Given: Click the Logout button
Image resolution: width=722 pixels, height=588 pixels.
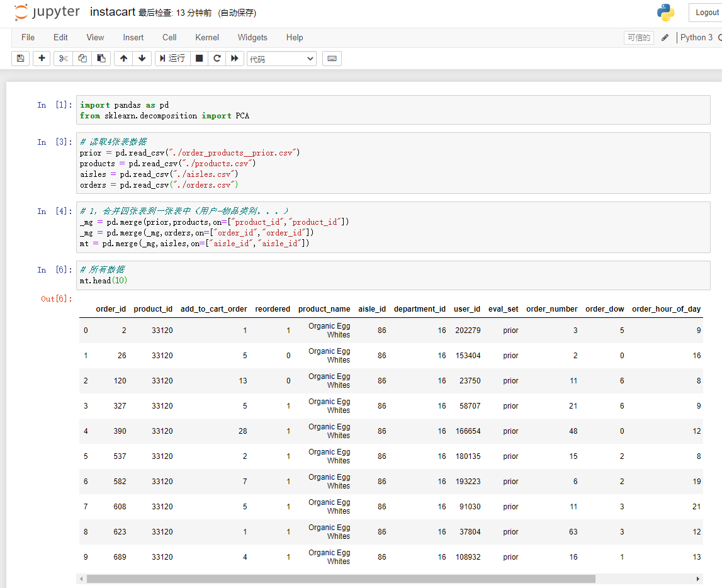Looking at the screenshot, I should point(707,13).
